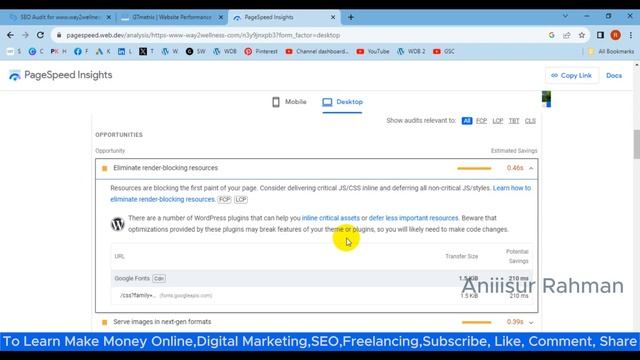Viewport: 640px width, 360px height.
Task: Close the SEO Audit tab
Action: tap(109, 17)
